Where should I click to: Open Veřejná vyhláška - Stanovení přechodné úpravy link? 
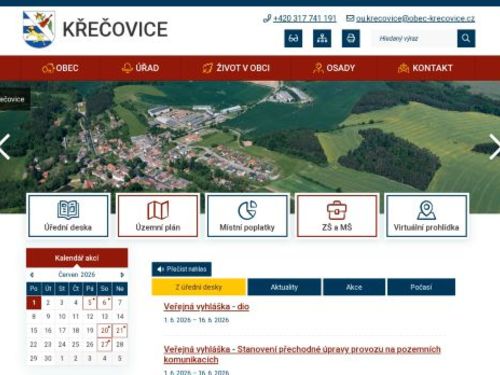(302, 354)
